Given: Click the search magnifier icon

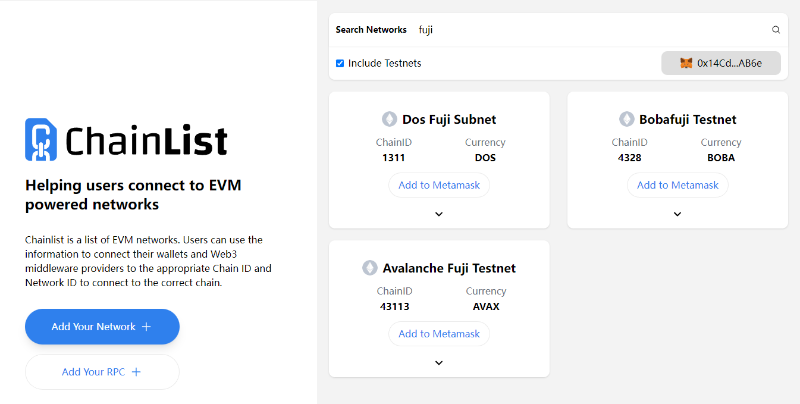Looking at the screenshot, I should (776, 30).
